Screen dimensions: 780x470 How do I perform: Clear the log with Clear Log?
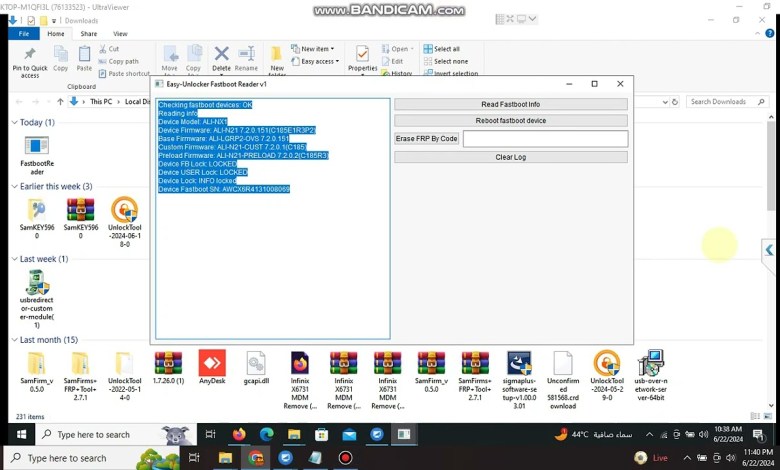coord(510,157)
